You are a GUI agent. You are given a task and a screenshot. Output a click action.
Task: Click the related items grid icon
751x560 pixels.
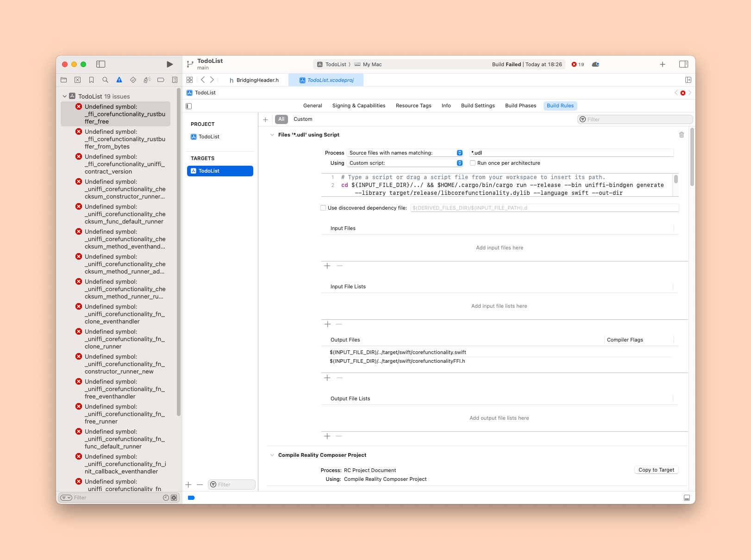coord(189,80)
